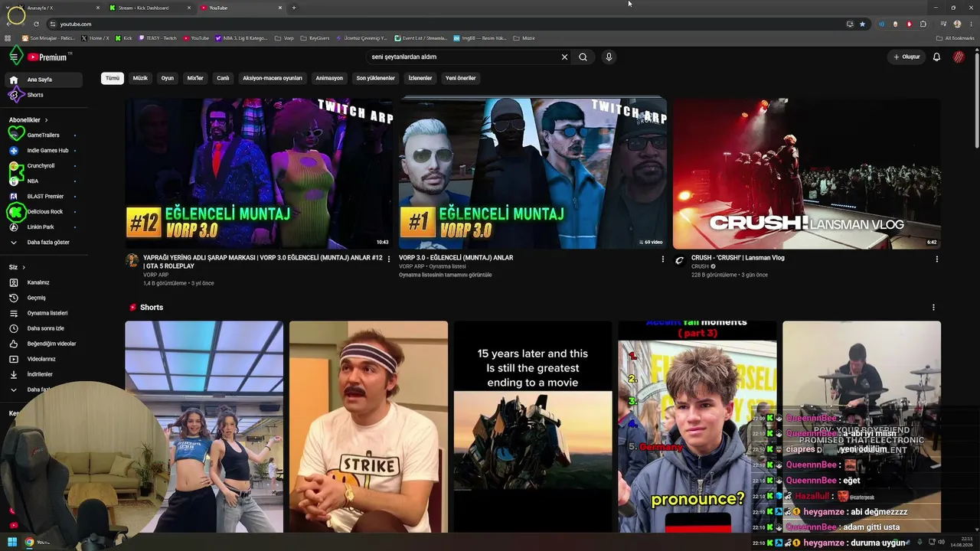Bookmark this page with the star icon
Viewport: 980px width, 551px height.
tap(862, 24)
